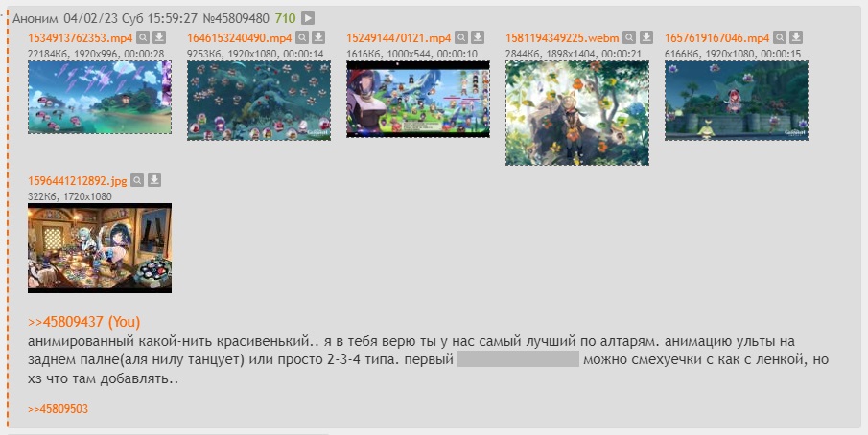Play the 1534913762353.mp4 video thumbnail

pyautogui.click(x=100, y=98)
